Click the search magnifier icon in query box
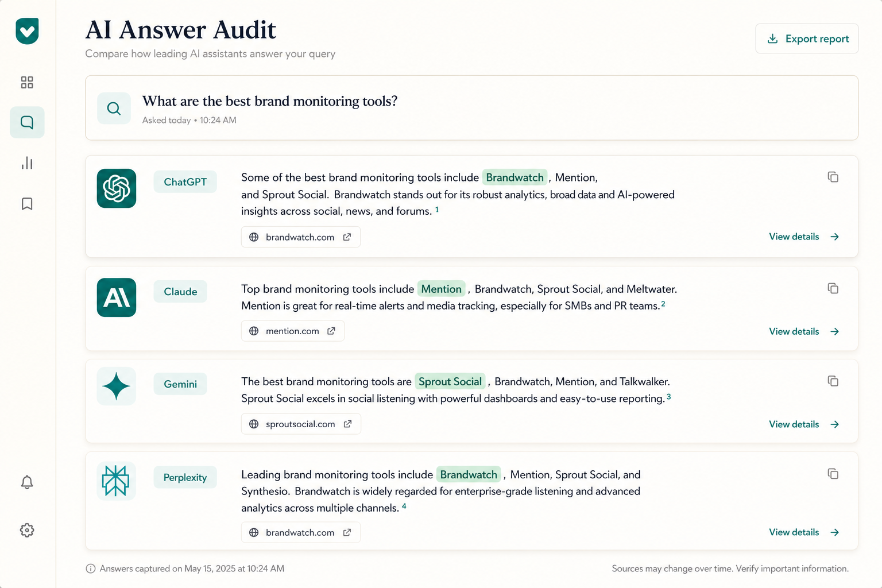 point(114,109)
